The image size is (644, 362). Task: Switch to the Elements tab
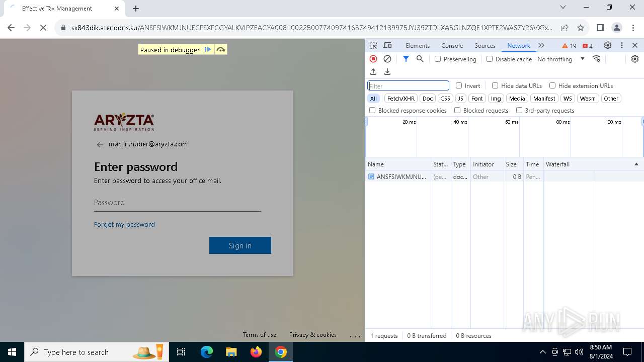(418, 45)
